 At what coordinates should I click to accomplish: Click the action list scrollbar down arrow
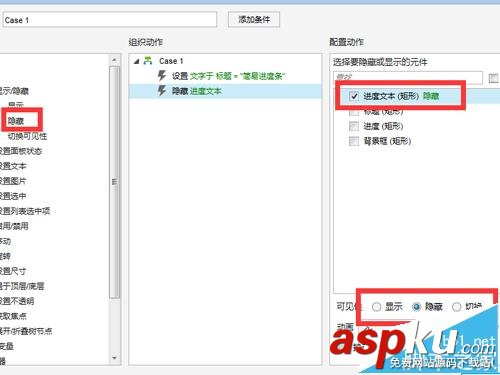point(114,358)
